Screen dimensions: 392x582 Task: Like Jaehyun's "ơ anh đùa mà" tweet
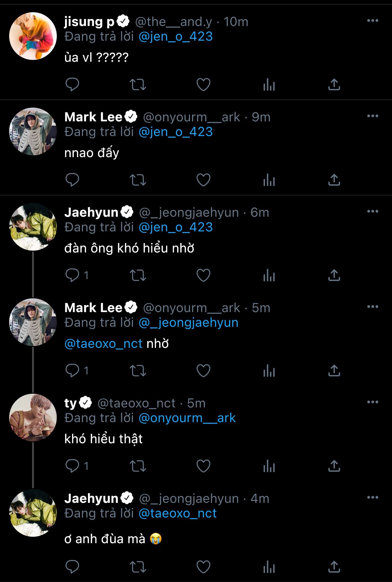(203, 567)
